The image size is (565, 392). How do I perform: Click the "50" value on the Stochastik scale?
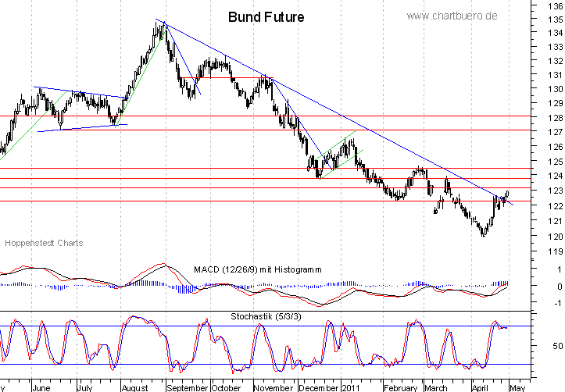pos(557,346)
